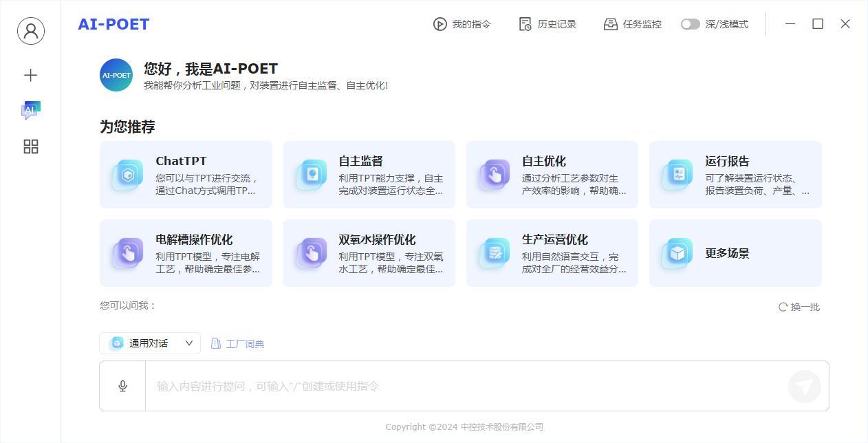The height and width of the screenshot is (443, 868).
Task: Click the 换一批 refresh icon
Action: [783, 307]
